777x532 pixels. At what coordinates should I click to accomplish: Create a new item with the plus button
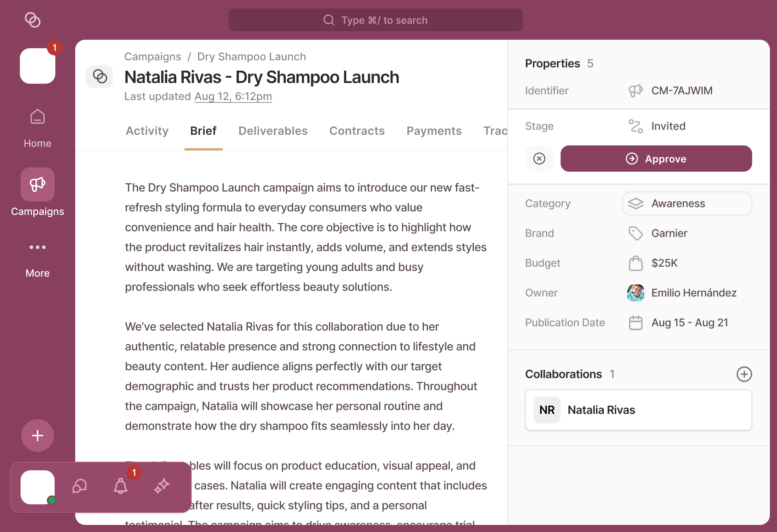(37, 436)
